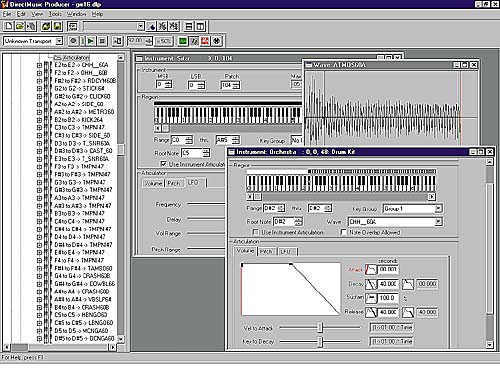This screenshot has height=375, width=500.
Task: Click the Sustain envelope shape icon
Action: click(x=371, y=298)
